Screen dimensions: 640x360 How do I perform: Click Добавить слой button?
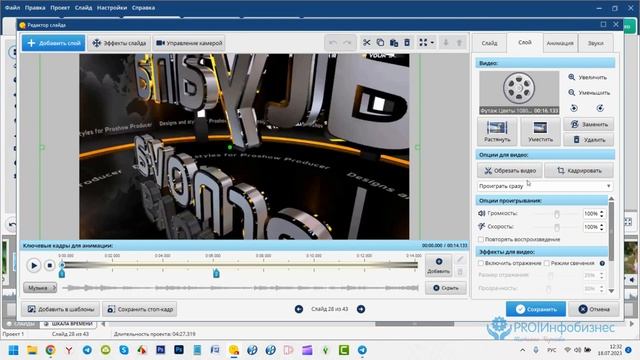click(x=53, y=43)
